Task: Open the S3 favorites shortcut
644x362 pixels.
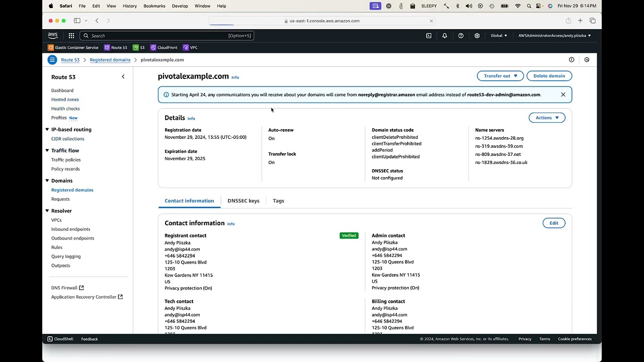Action: [139, 47]
